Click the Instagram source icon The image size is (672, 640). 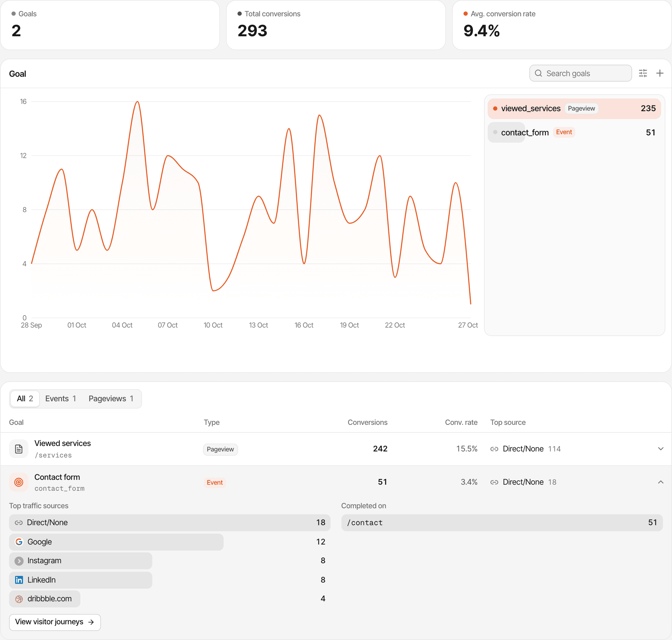coord(19,561)
